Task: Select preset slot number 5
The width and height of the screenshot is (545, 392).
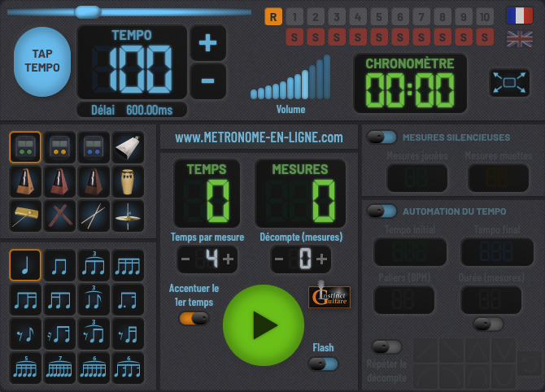Action: click(378, 16)
